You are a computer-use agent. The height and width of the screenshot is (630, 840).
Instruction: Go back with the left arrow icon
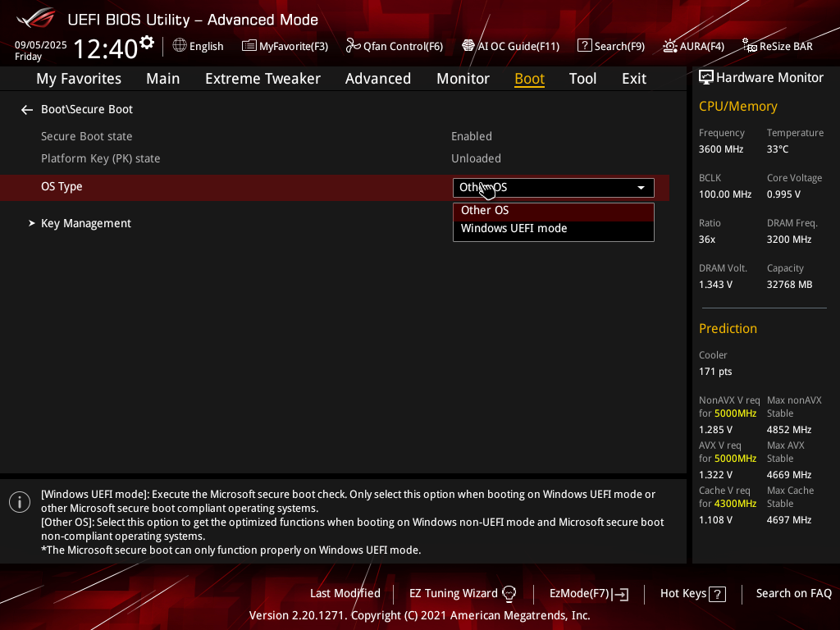click(x=27, y=110)
